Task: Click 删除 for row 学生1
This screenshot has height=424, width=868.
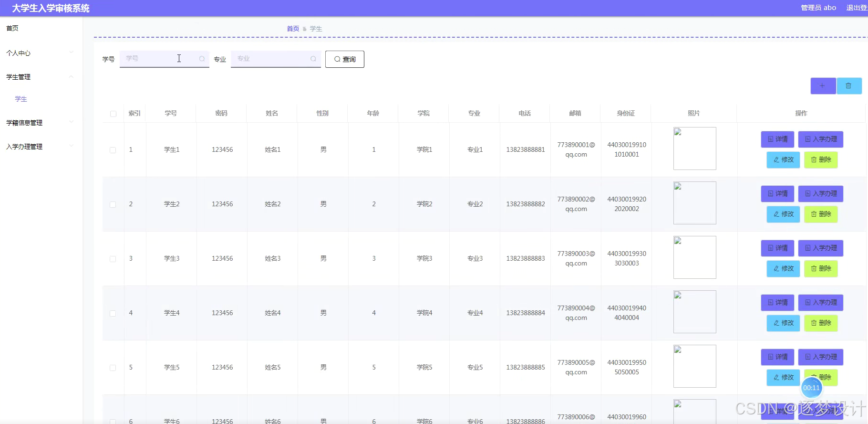Action: (821, 160)
